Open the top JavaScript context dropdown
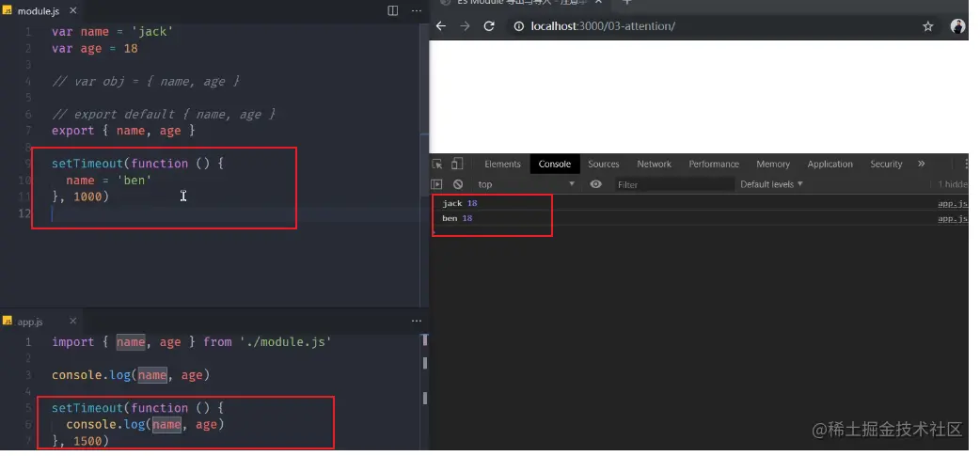Image resolution: width=980 pixels, height=456 pixels. coord(526,184)
